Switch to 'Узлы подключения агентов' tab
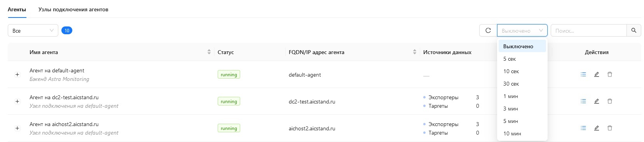This screenshot has width=644, height=142. pos(73,9)
